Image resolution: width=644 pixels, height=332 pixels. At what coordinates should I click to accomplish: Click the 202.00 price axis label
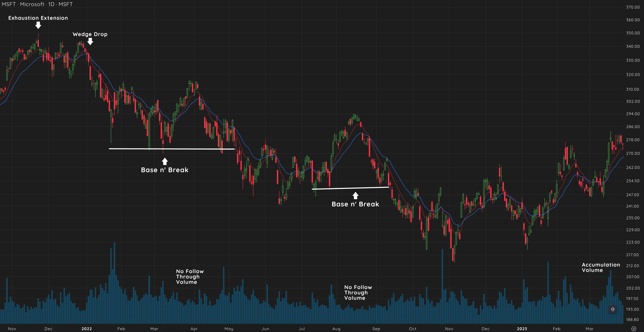coord(633,288)
